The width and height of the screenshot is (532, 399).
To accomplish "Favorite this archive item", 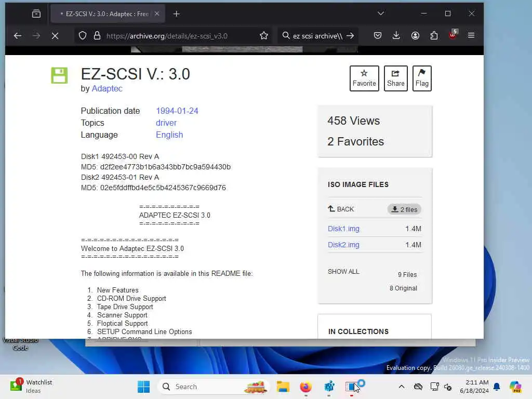I will (x=364, y=78).
